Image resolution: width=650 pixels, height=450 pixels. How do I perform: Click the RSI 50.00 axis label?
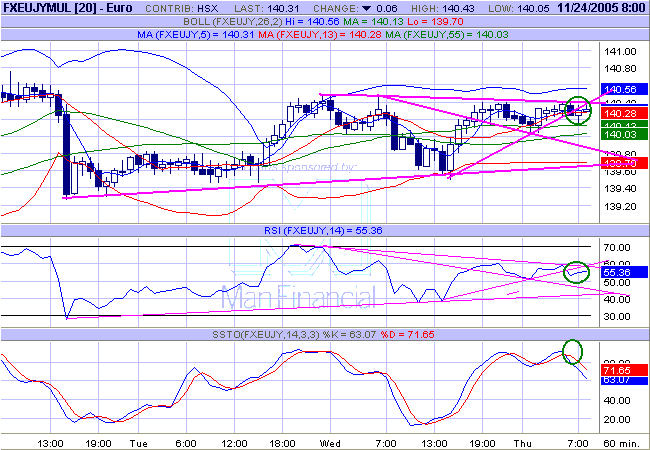click(617, 283)
